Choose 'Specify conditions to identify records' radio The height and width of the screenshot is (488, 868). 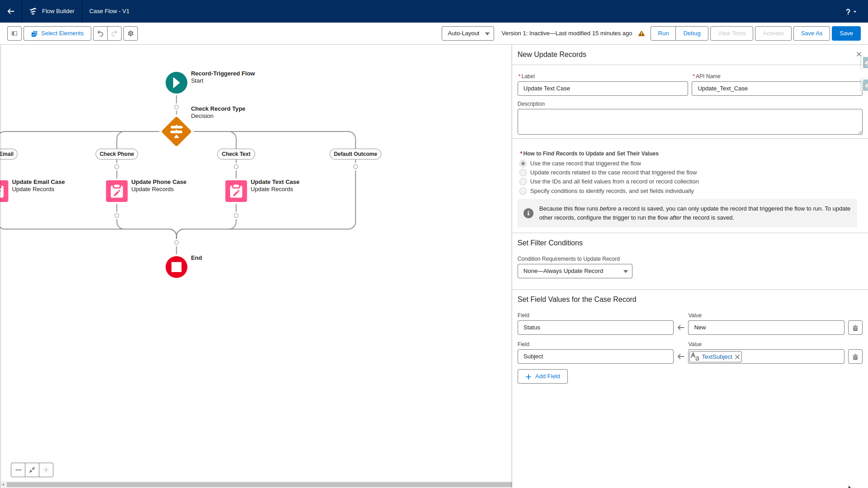pos(523,191)
